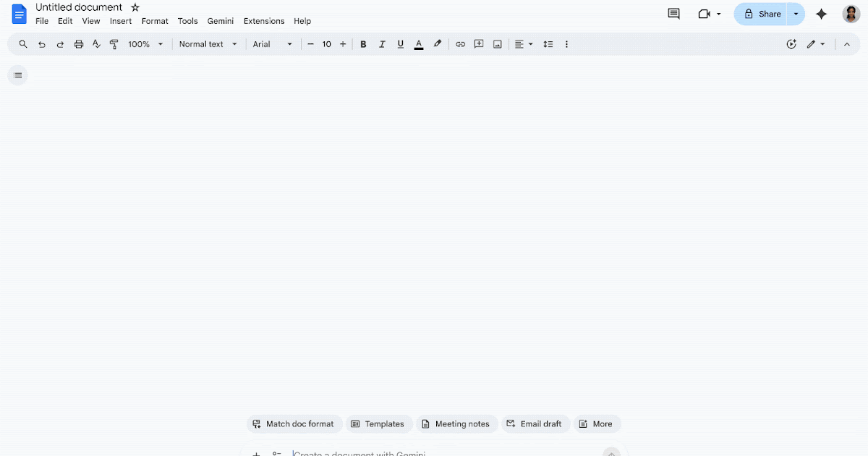The width and height of the screenshot is (868, 456).
Task: Star the Untitled document
Action: click(x=135, y=7)
